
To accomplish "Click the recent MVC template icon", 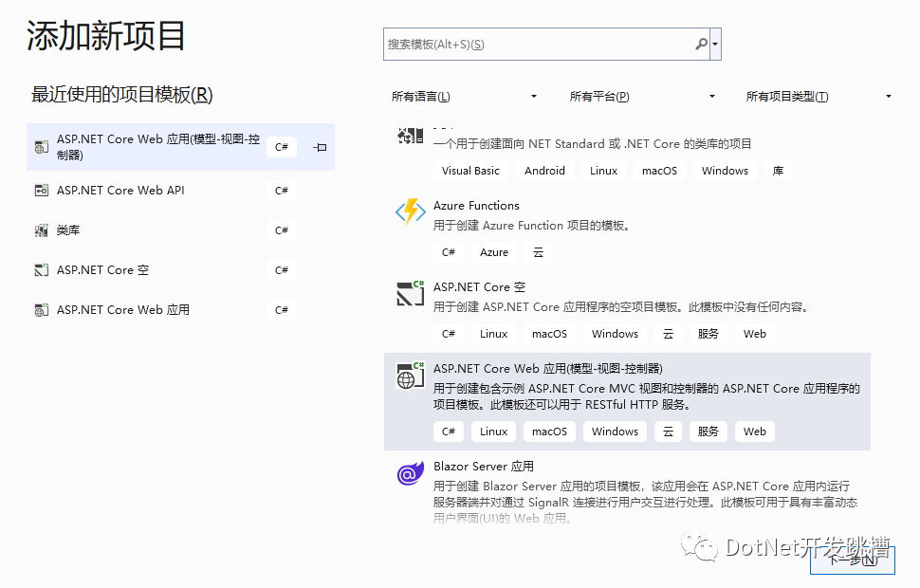I will [x=41, y=147].
